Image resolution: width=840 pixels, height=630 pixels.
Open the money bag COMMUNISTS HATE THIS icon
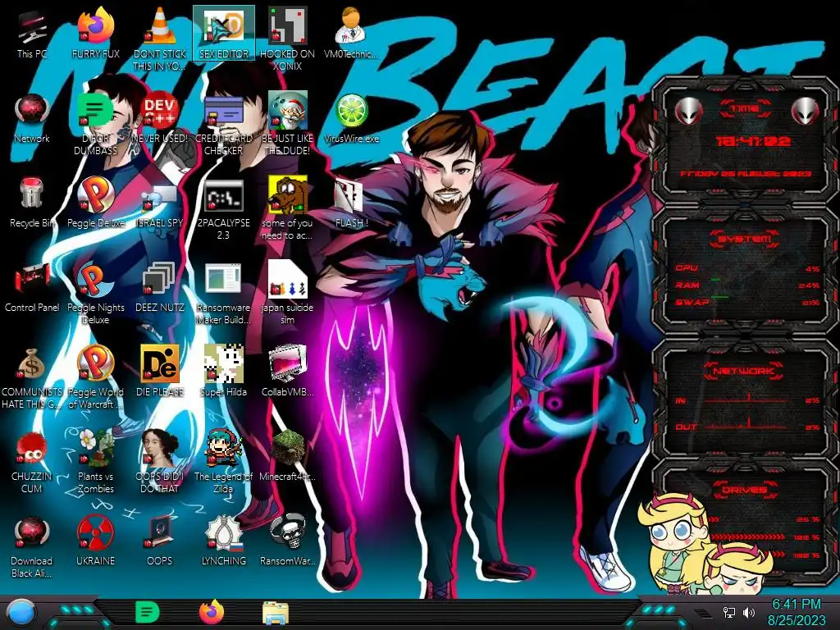click(32, 377)
